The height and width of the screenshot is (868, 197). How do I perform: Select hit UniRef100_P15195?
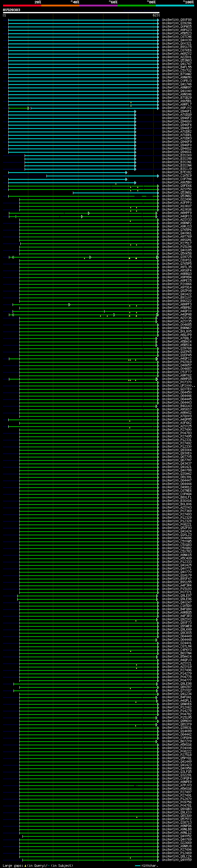point(177,717)
